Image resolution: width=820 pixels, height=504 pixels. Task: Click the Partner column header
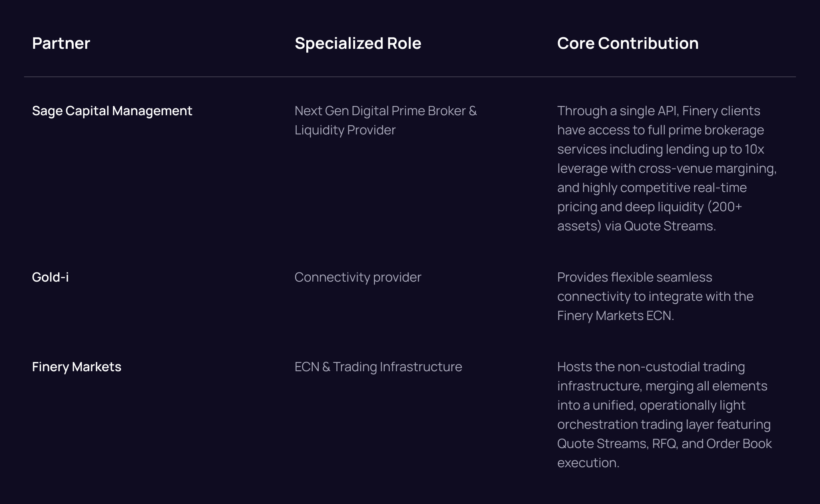[61, 43]
